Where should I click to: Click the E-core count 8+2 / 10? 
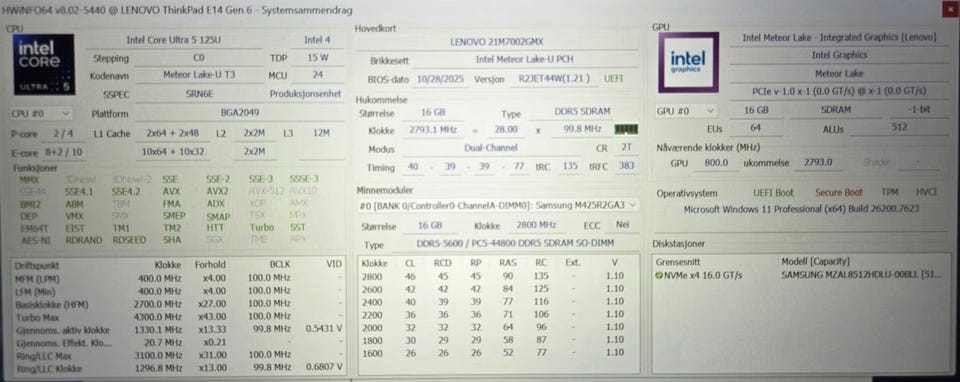click(x=63, y=152)
